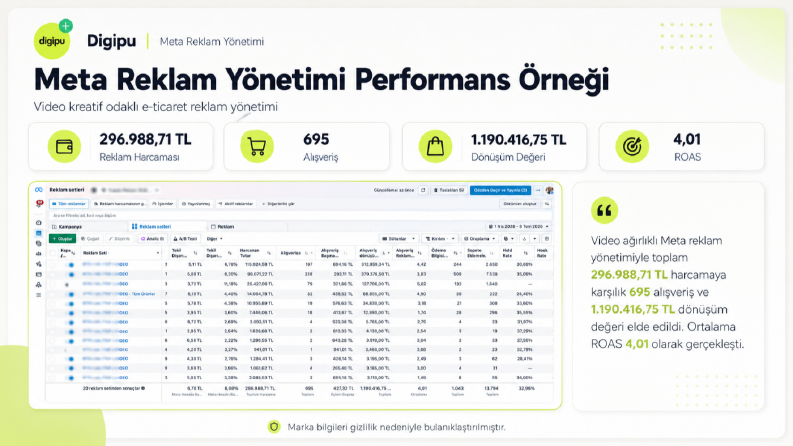The height and width of the screenshot is (446, 793).
Task: Click the refresh icon next to Güncelleme text
Action: (423, 190)
